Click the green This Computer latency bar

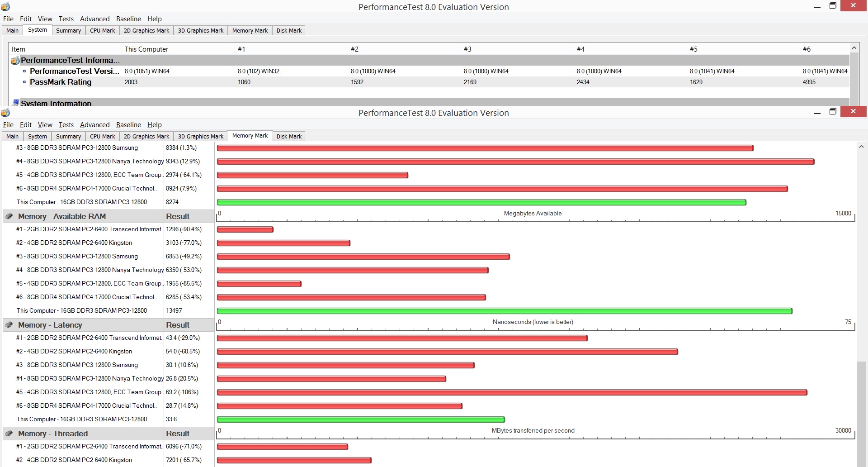coord(361,419)
